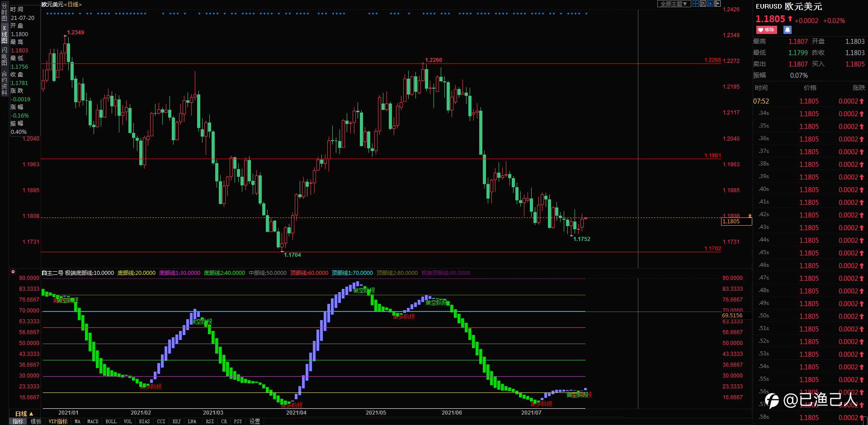868x425 pixels.
Task: Click 顶部线1:70.0000 parameter label
Action: (x=352, y=273)
